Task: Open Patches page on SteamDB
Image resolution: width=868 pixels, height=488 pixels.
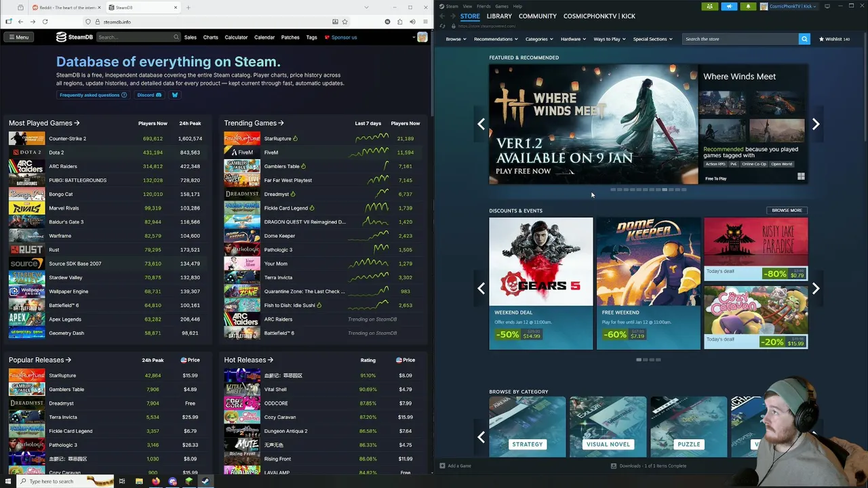Action: 290,37
